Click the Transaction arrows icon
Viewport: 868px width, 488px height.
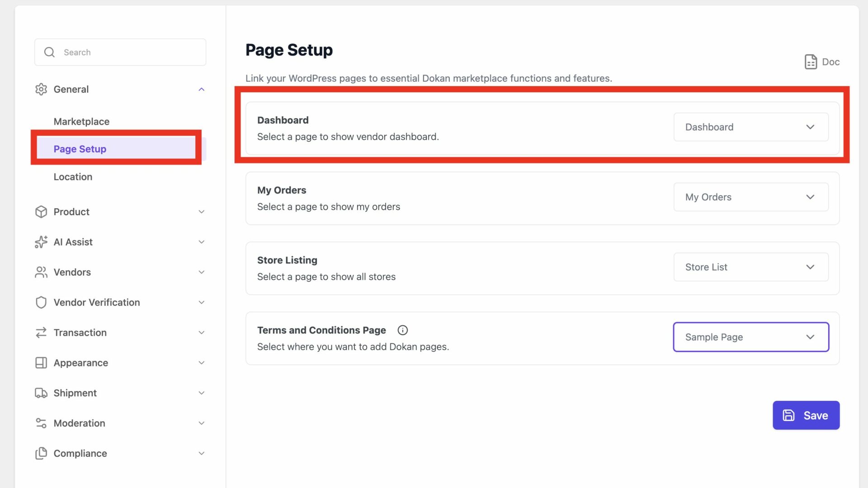[41, 333]
